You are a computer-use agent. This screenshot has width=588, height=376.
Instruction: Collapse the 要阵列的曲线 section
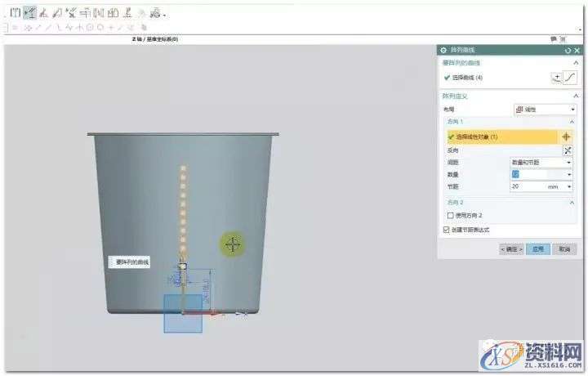pos(575,63)
